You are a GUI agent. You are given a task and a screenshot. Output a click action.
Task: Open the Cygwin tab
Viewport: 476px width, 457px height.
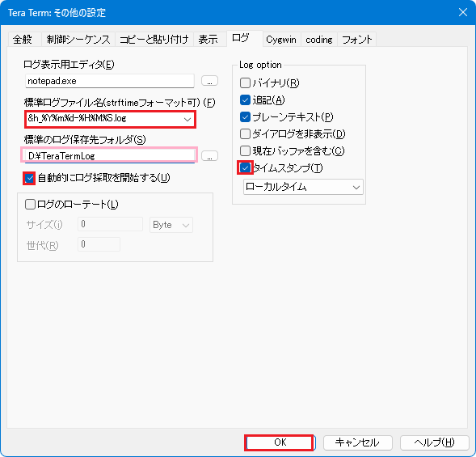pyautogui.click(x=281, y=40)
